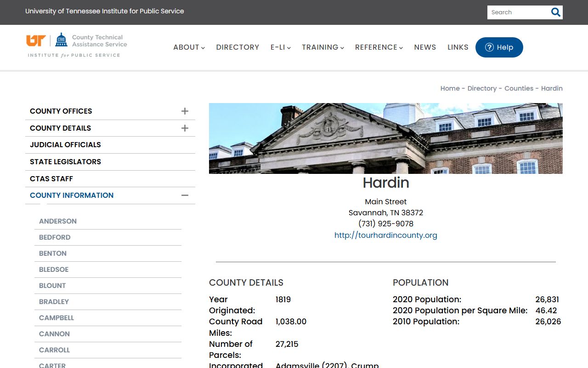
Task: Select BLEDSOE county link
Action: (54, 270)
